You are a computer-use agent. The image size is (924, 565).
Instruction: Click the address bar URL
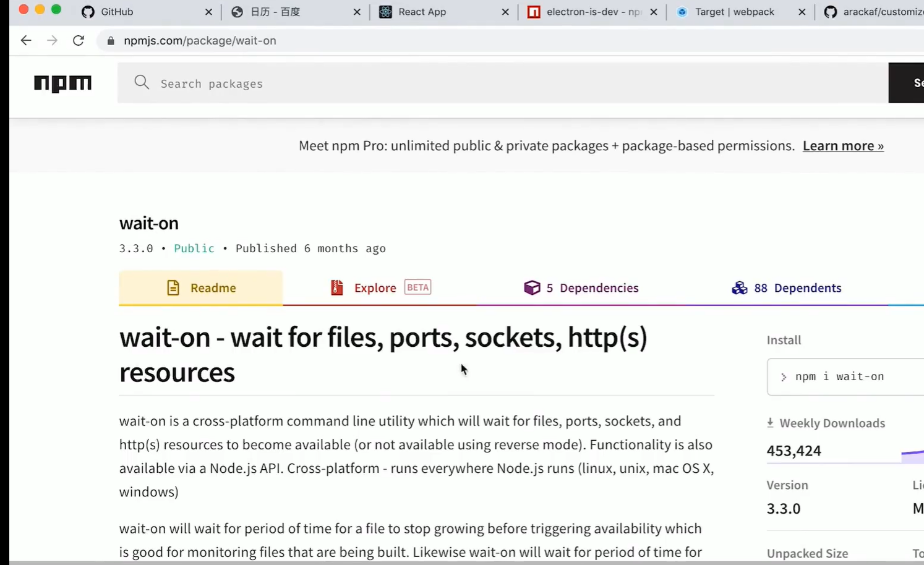click(200, 41)
